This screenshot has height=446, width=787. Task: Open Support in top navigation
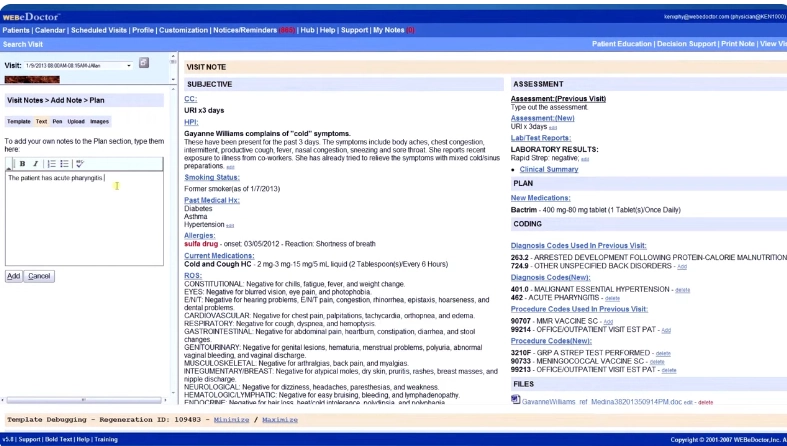[x=354, y=30]
